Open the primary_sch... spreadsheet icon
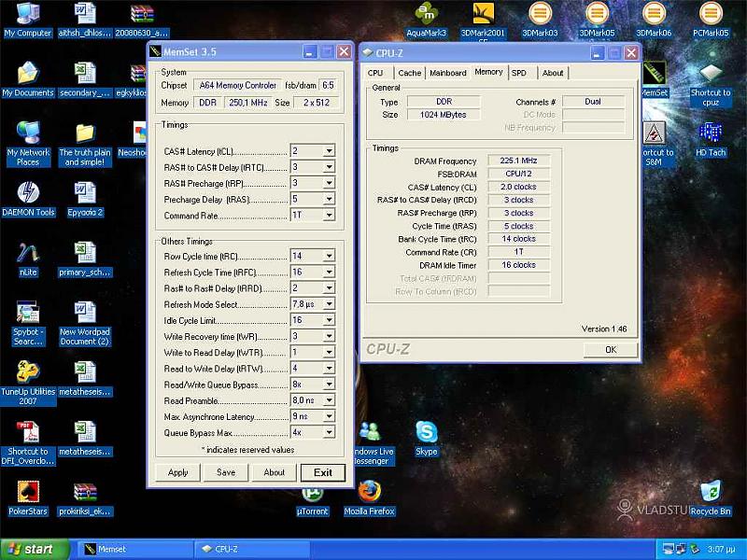Viewport: 747px width, 560px height. coord(85,259)
